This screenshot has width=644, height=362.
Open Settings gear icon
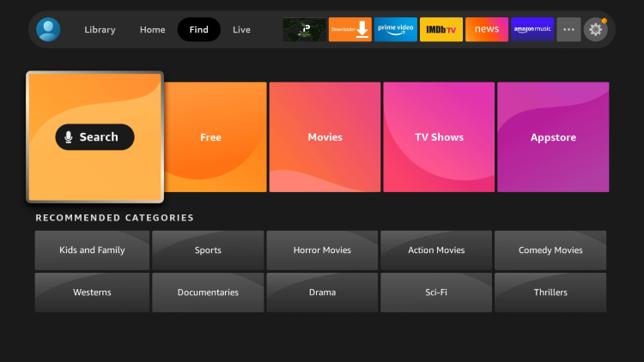(x=596, y=29)
